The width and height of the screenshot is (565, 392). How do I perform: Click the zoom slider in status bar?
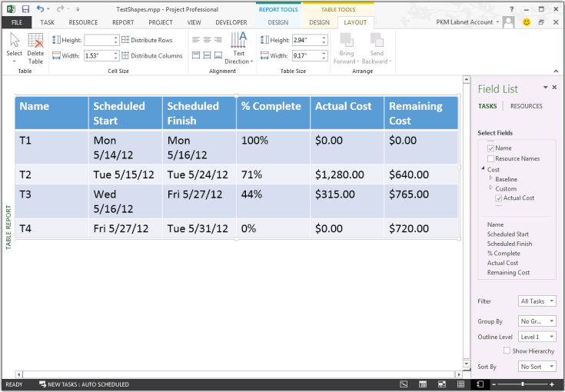(x=523, y=384)
